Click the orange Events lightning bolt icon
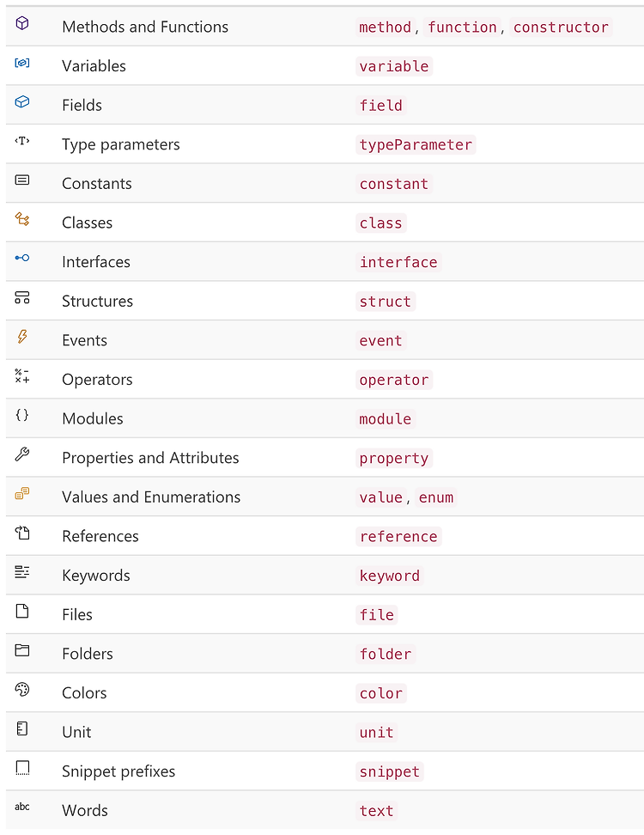This screenshot has width=644, height=835. [x=21, y=337]
